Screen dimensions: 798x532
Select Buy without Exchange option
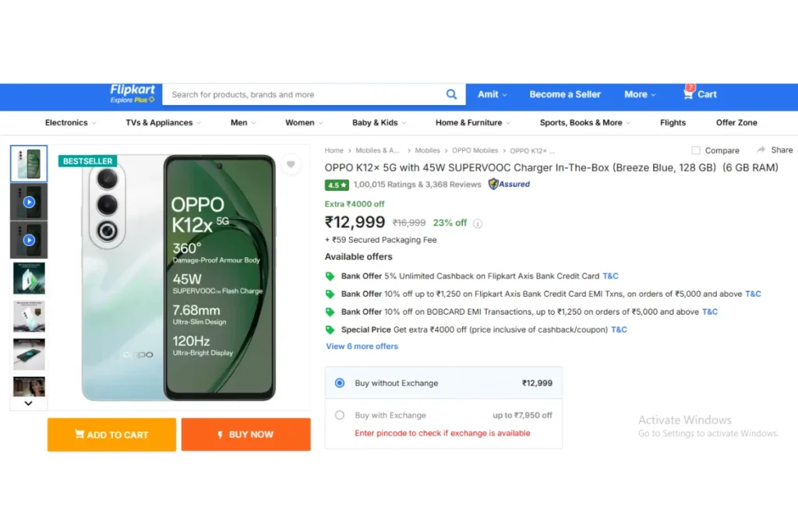(x=340, y=383)
